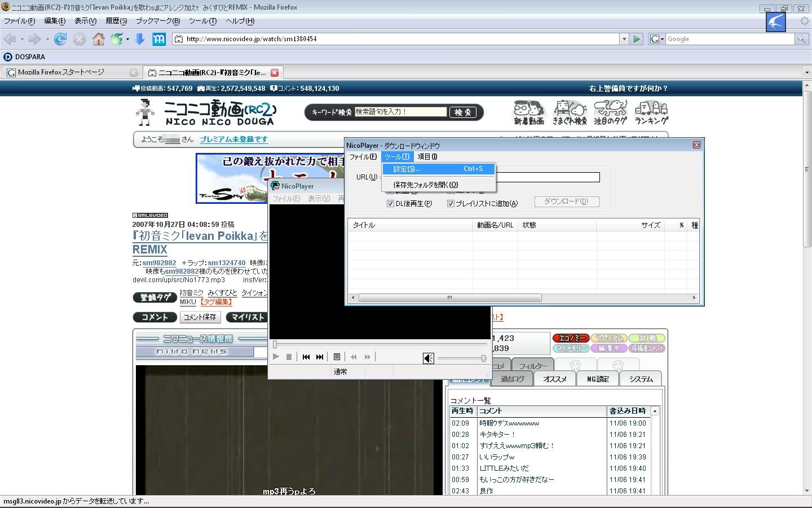This screenshot has height=508, width=812.
Task: Click the green Go button beside address bar
Action: [637, 39]
